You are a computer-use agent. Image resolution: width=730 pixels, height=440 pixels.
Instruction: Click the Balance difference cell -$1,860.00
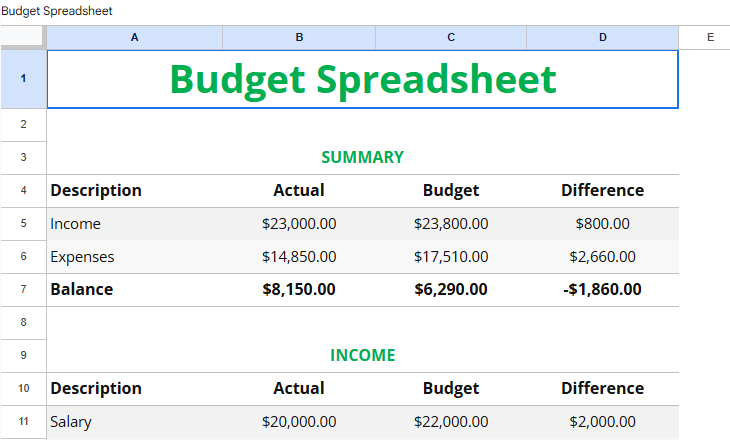pyautogui.click(x=603, y=290)
